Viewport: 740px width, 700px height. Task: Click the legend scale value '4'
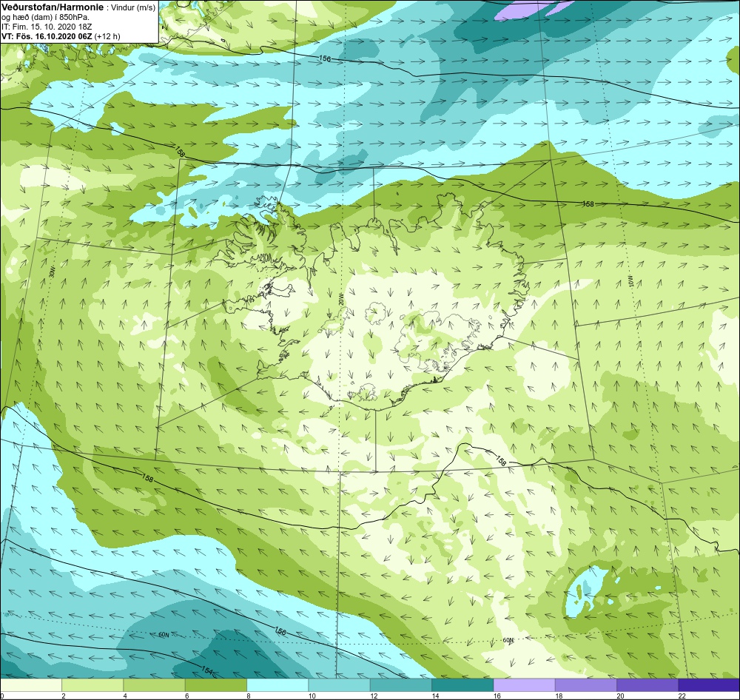(x=125, y=696)
